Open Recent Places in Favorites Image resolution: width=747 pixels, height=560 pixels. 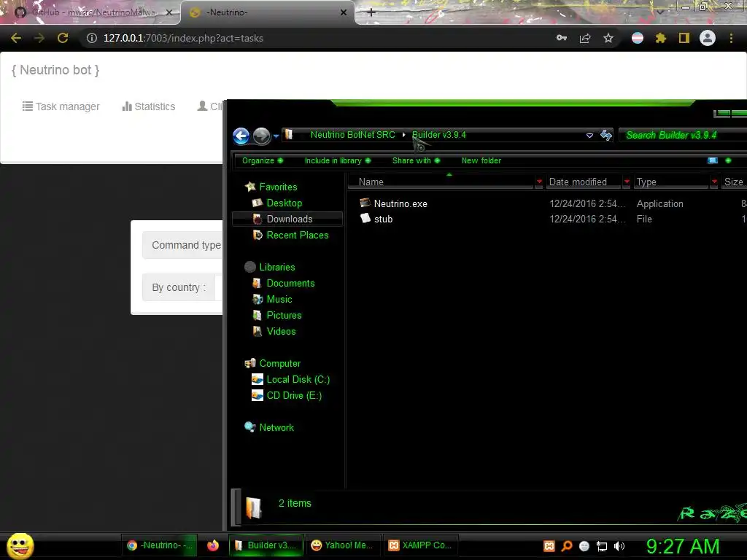click(x=298, y=236)
